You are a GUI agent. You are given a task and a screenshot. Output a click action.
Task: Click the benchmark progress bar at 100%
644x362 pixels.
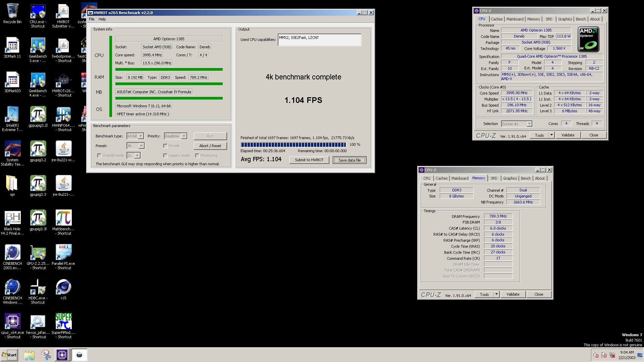coord(293,145)
